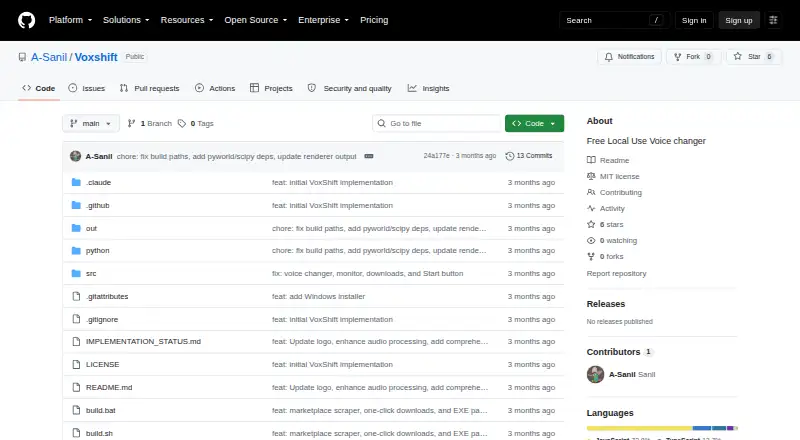Star the repository
800x440 pixels.
[x=754, y=57]
